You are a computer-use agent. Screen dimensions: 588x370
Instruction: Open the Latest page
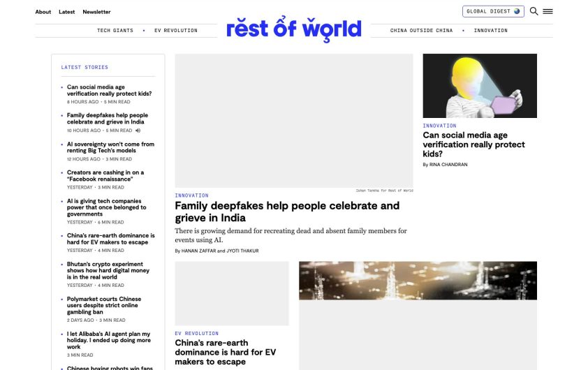click(67, 12)
